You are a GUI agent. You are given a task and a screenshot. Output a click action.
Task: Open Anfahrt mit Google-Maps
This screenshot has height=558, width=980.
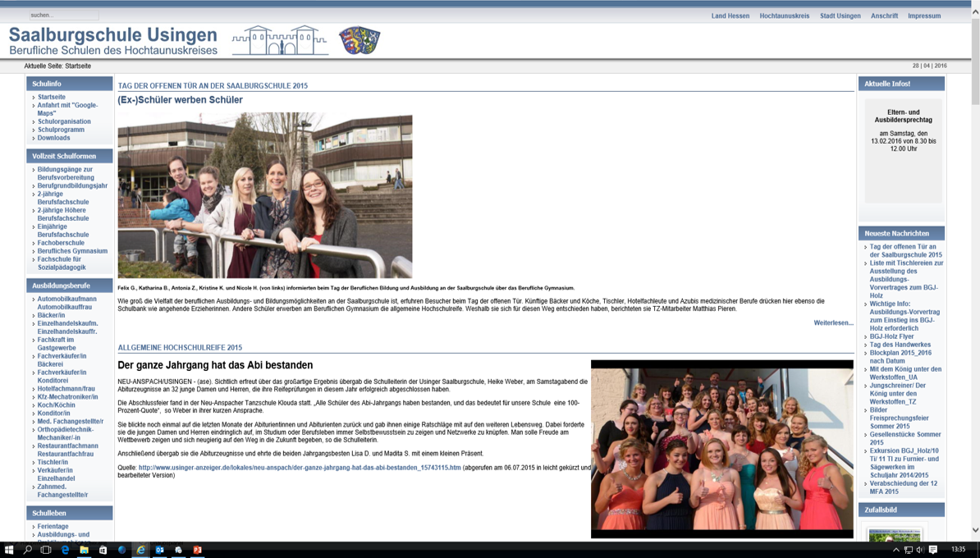[67, 108]
